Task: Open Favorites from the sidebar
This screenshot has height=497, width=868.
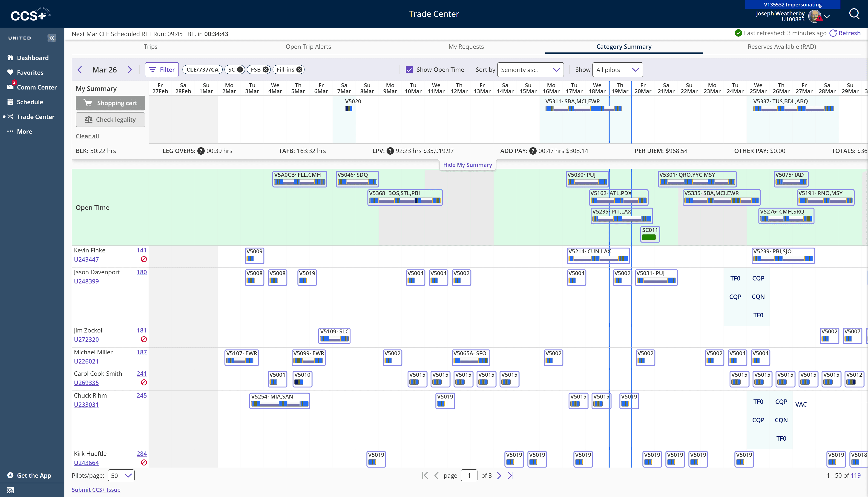Action: (30, 72)
